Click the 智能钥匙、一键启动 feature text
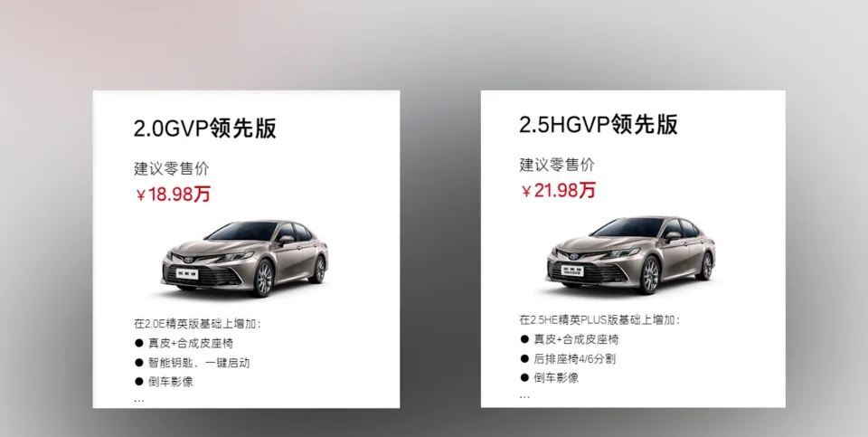This screenshot has width=868, height=437. 199,363
